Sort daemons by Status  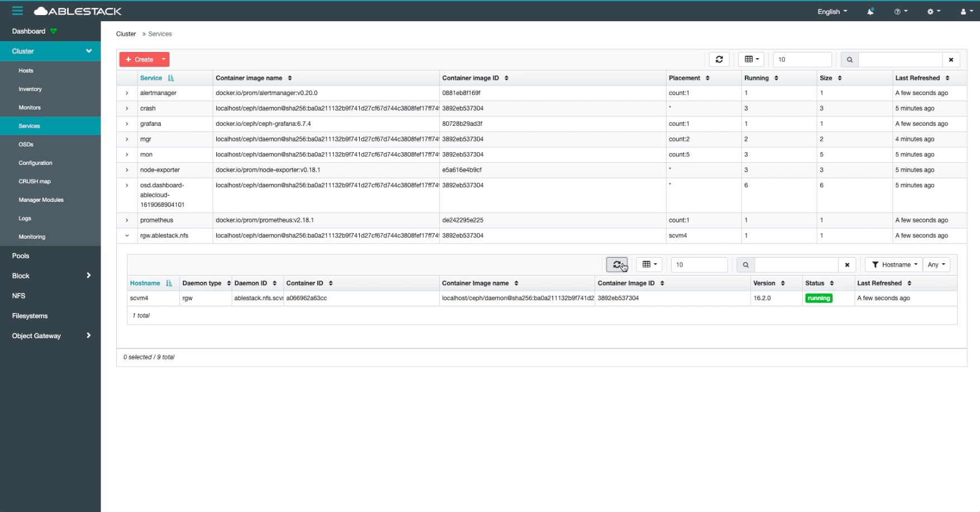(831, 283)
